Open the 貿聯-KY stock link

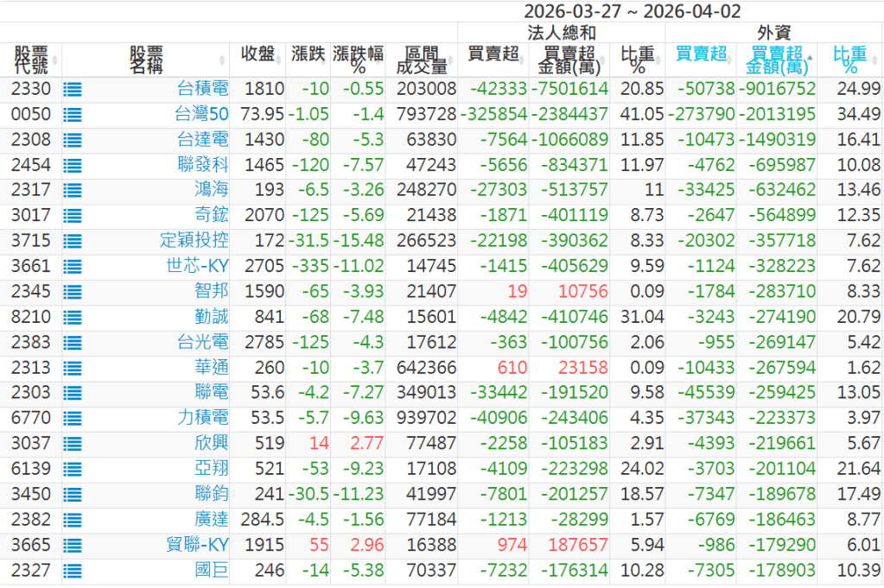(197, 546)
